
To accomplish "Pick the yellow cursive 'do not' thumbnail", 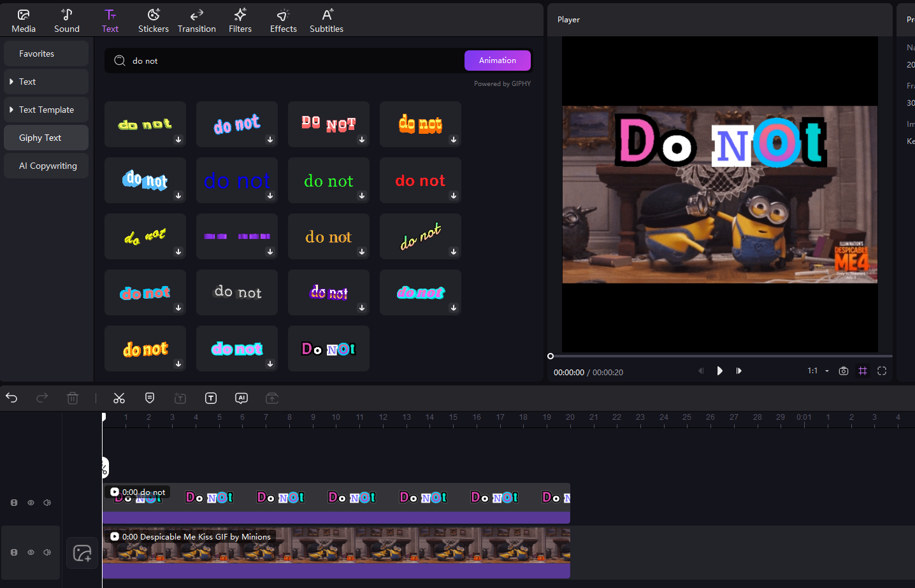I will [145, 236].
